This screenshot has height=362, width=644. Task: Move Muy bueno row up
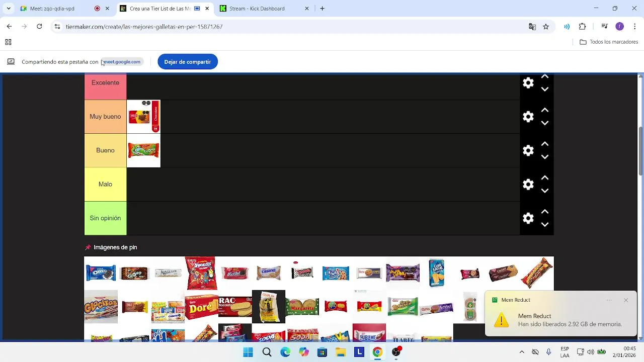click(x=544, y=110)
